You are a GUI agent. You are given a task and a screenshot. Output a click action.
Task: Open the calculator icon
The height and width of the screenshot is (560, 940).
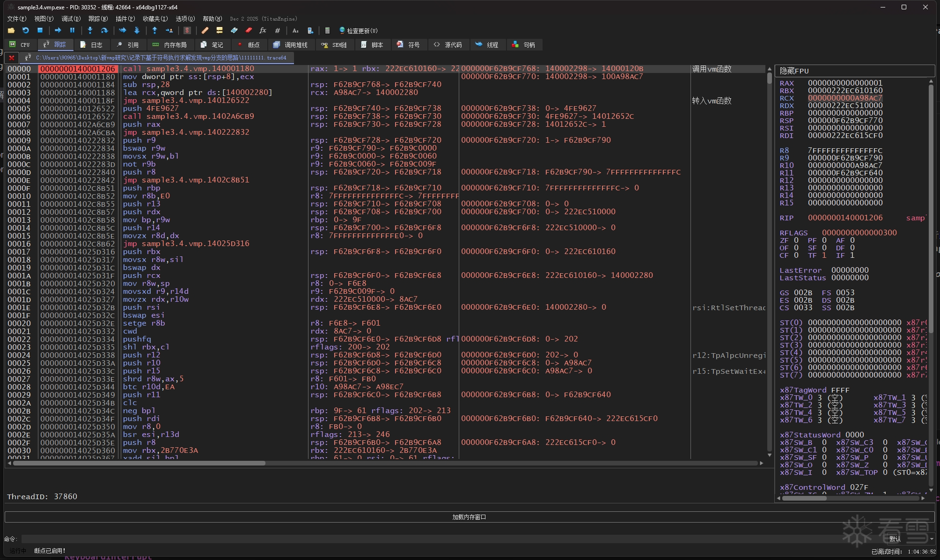[x=327, y=30]
